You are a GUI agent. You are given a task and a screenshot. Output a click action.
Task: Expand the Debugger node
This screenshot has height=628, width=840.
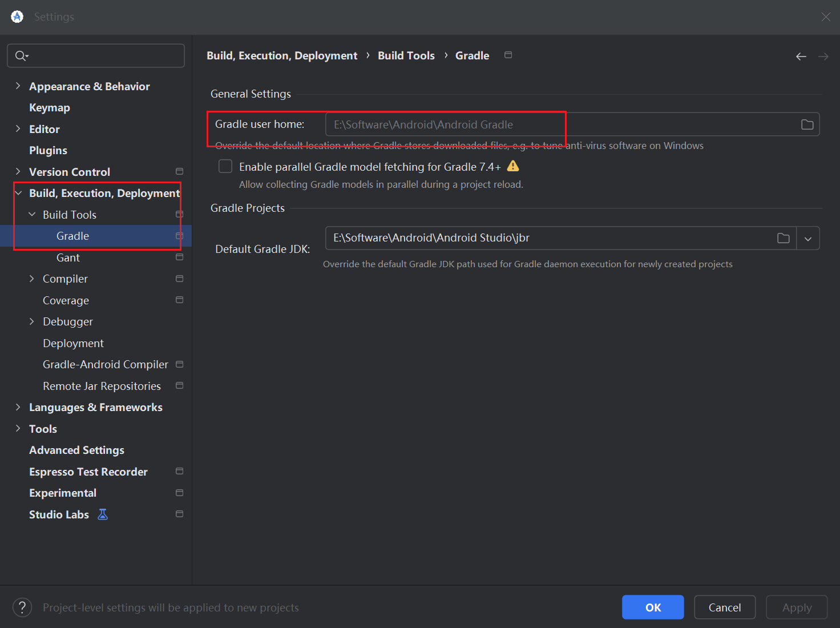click(32, 321)
